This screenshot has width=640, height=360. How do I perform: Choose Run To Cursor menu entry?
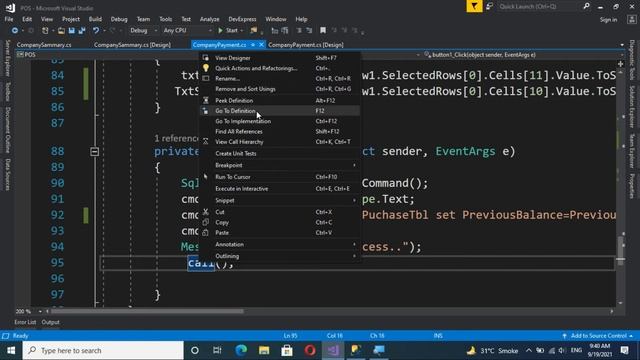click(x=280, y=177)
